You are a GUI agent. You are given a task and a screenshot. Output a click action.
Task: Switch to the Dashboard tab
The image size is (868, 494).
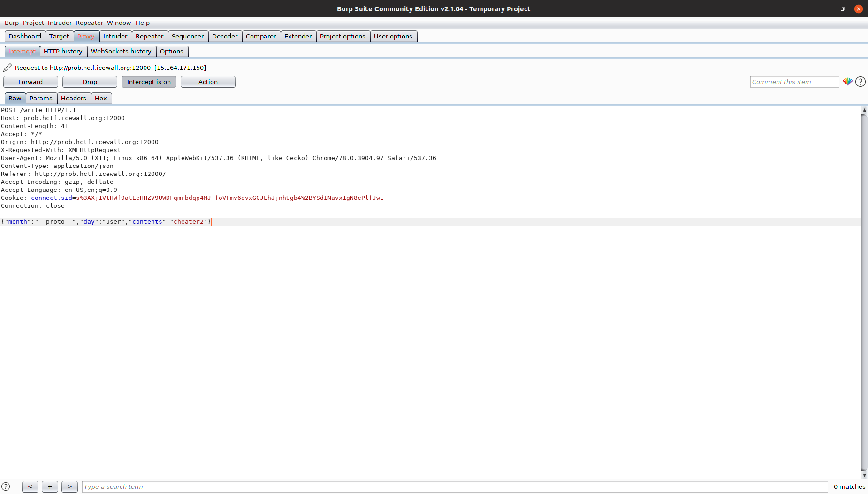[25, 36]
